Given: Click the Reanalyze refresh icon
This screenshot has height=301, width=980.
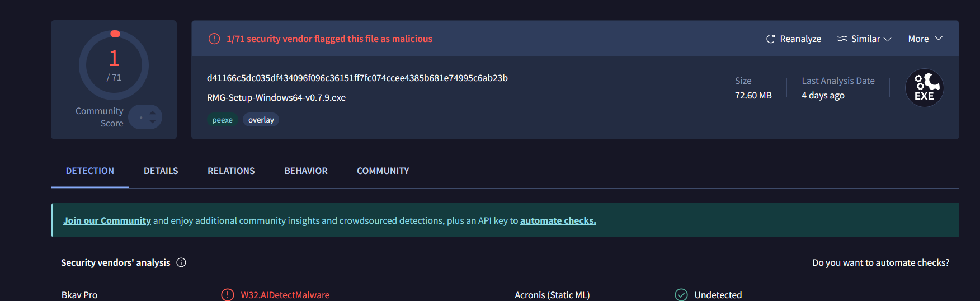Looking at the screenshot, I should (x=770, y=39).
